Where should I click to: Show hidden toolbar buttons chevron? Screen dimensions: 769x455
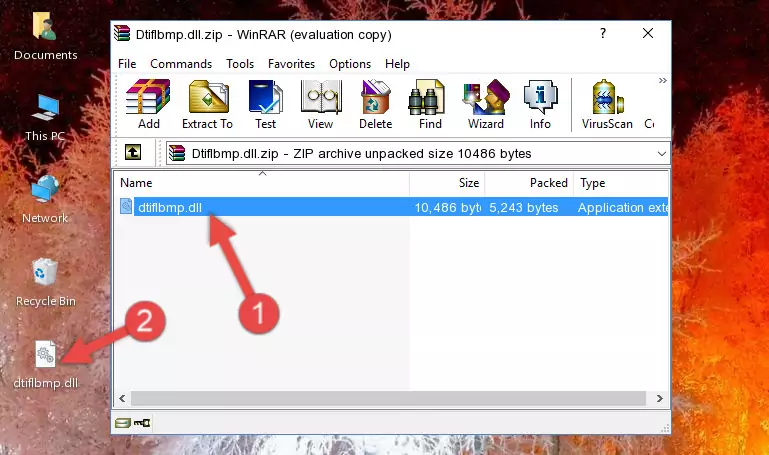(x=663, y=80)
